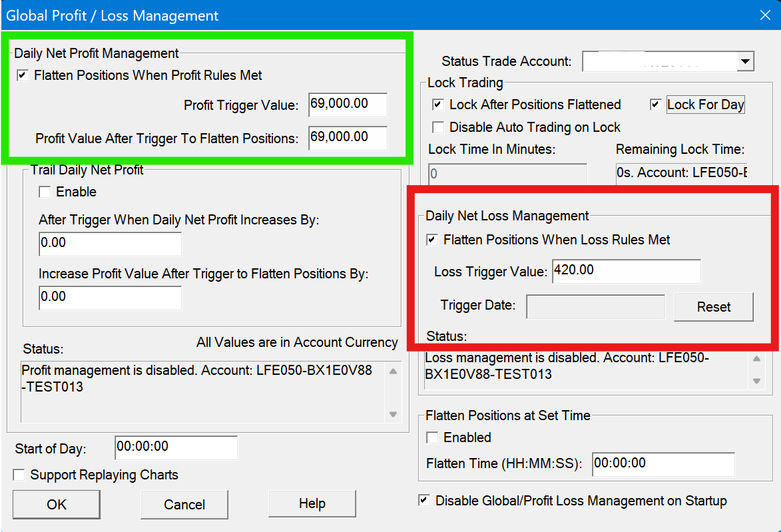
Task: Open Help for this dialog
Action: pos(312,503)
